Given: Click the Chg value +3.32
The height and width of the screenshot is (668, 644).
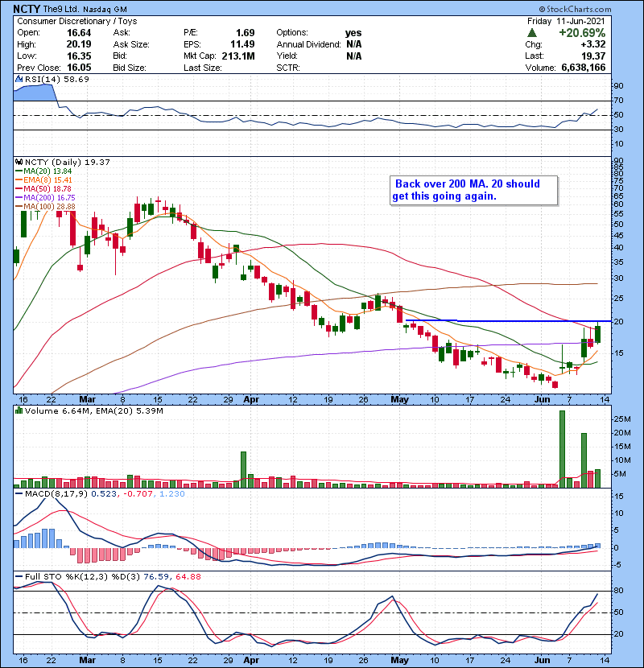Looking at the screenshot, I should click(x=592, y=44).
